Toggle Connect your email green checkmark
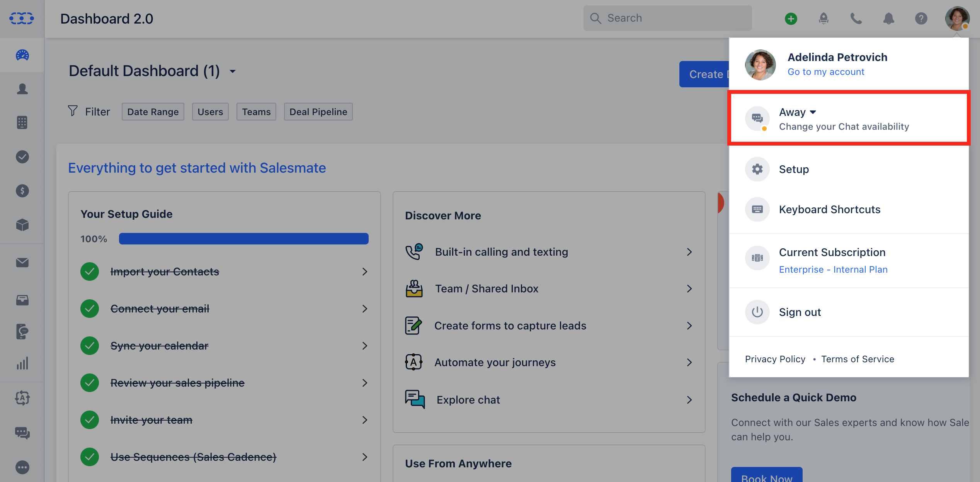The image size is (980, 482). pos(90,309)
